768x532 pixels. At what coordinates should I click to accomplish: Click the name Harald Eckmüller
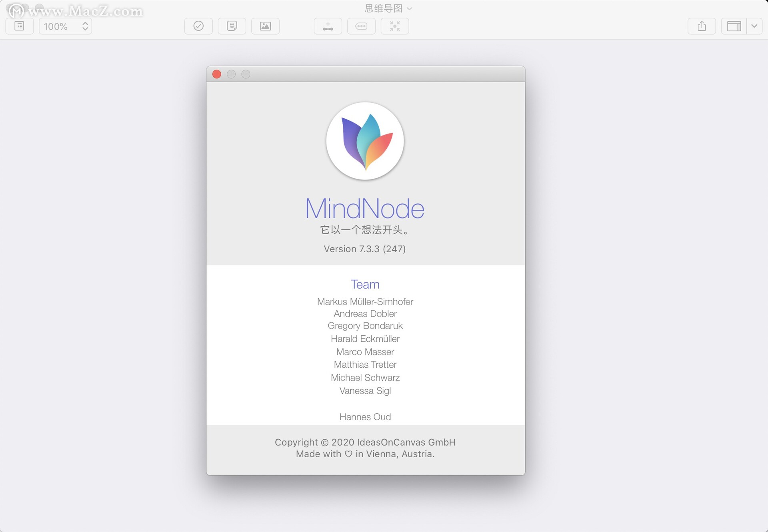[x=365, y=339]
